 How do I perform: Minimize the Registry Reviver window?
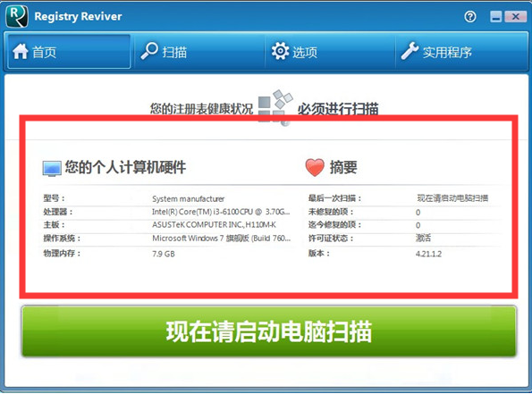pos(495,16)
